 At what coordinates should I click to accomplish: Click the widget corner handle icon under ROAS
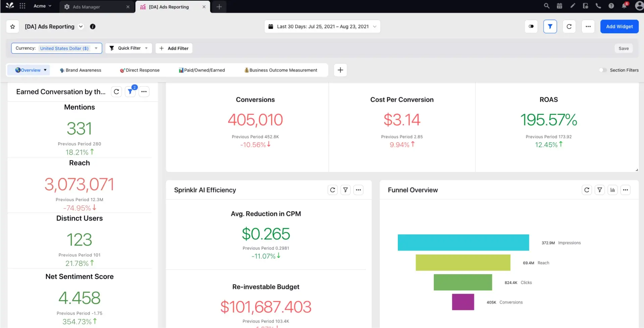coord(637,170)
